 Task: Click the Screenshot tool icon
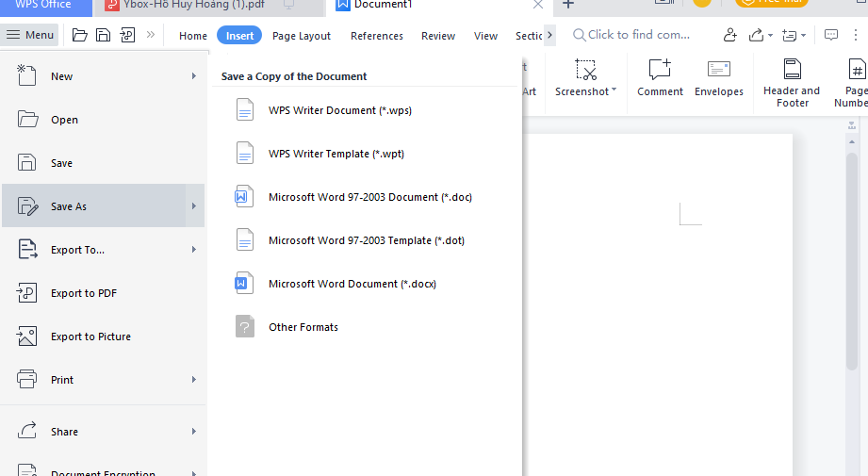click(x=585, y=71)
